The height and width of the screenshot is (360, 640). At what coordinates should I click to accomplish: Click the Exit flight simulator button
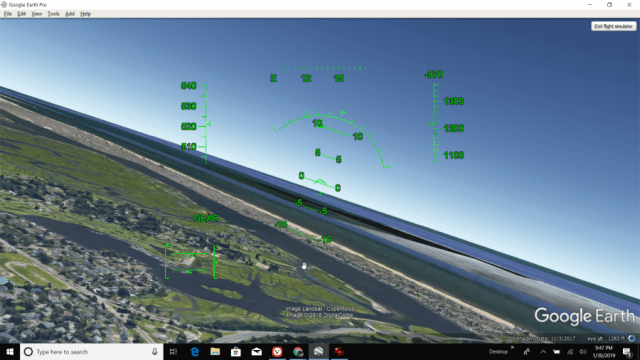click(613, 26)
